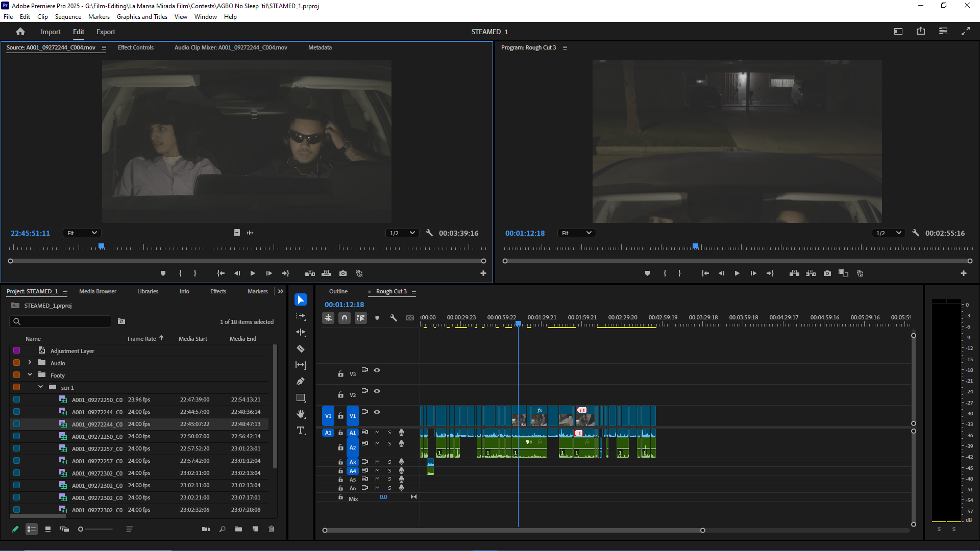Click New Bin icon in Project panel
Viewport: 980px width, 551px height.
238,529
